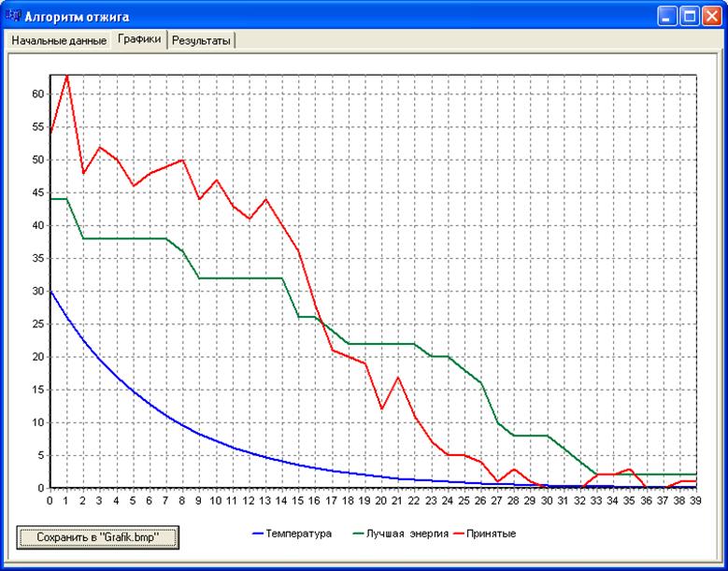Click the Алгоритм отжига window title
The image size is (728, 571).
pos(77,17)
